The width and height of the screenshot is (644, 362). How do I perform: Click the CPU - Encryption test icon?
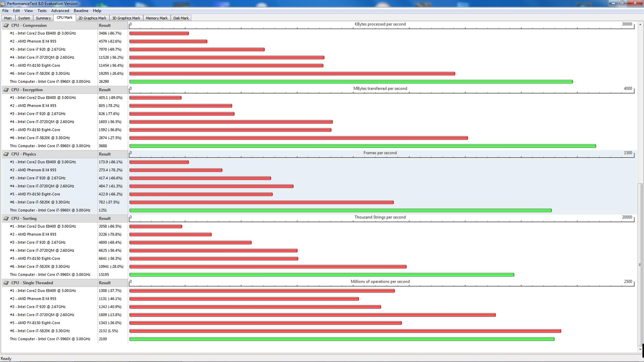tap(6, 90)
